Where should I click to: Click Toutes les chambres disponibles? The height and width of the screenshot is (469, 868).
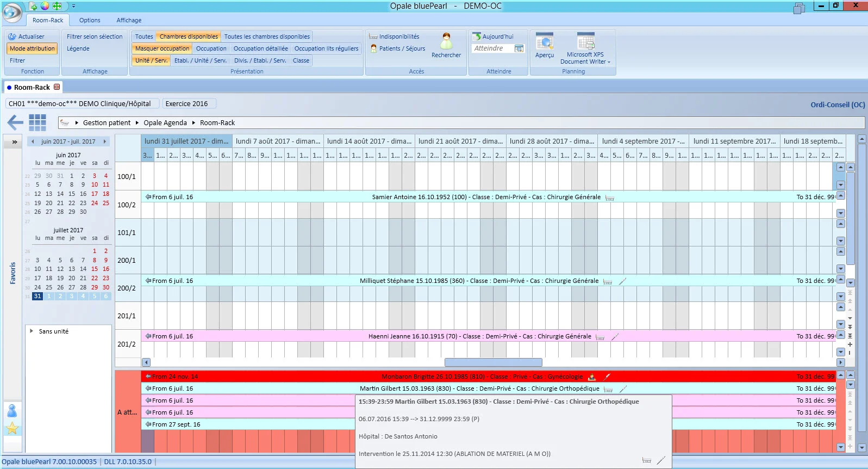pos(267,36)
